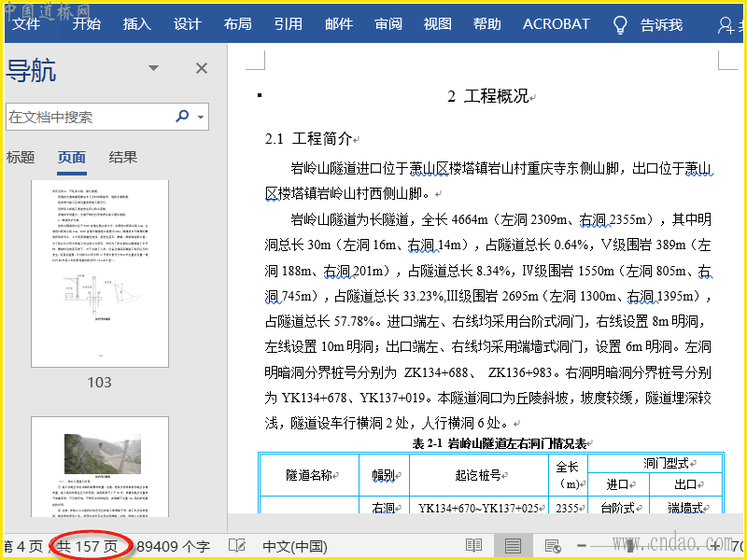Select the page 103 thumbnail

(x=100, y=274)
